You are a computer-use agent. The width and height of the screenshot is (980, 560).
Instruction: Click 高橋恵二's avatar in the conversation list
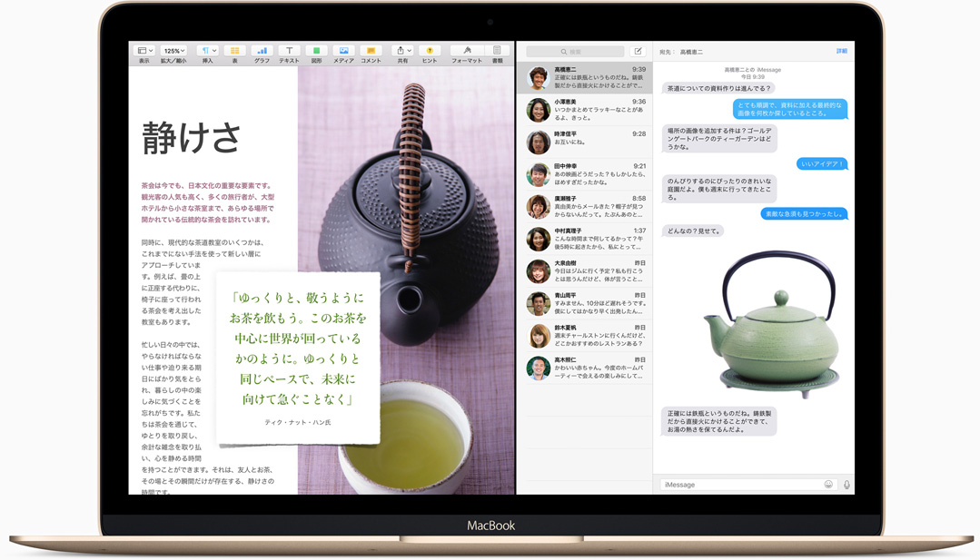538,77
